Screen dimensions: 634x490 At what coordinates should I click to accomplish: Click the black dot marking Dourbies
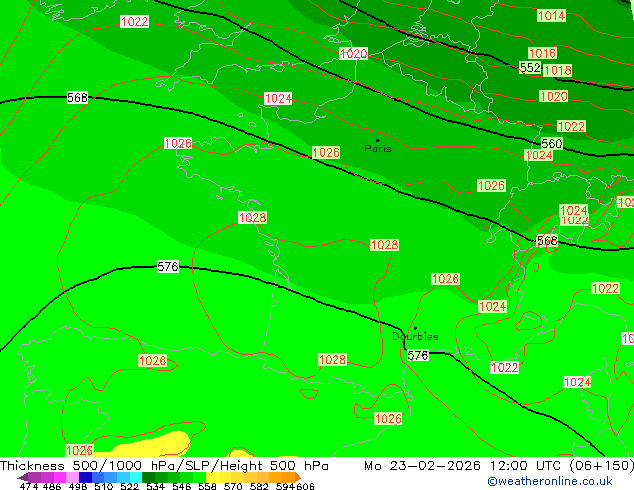pos(415,328)
